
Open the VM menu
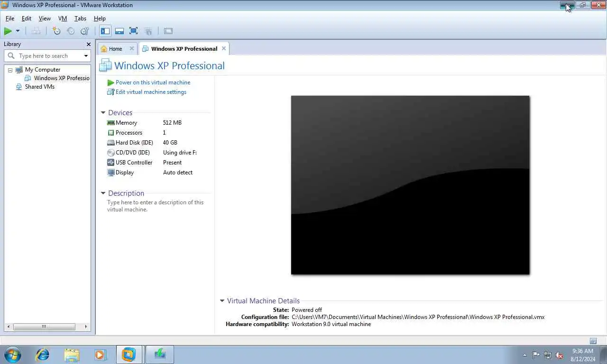pos(63,18)
